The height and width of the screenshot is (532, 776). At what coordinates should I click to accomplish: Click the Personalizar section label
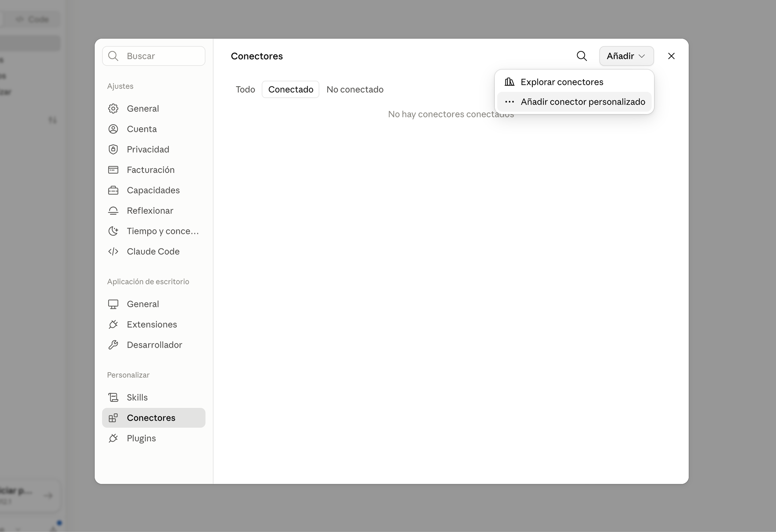point(128,375)
